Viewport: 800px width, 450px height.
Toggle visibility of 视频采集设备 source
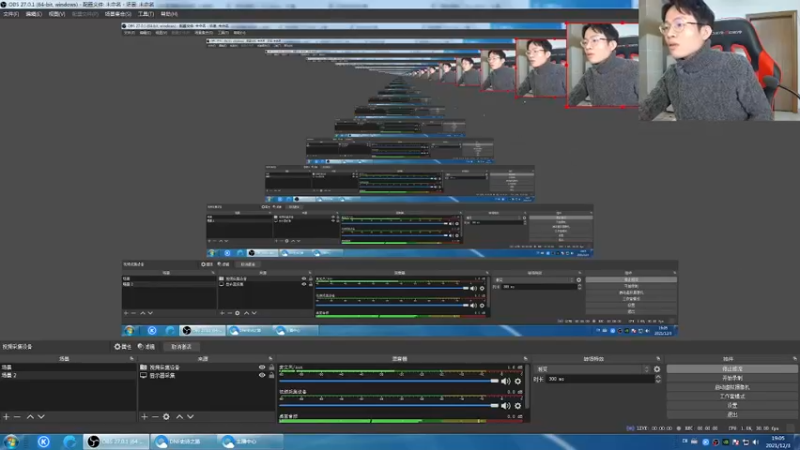pyautogui.click(x=262, y=367)
